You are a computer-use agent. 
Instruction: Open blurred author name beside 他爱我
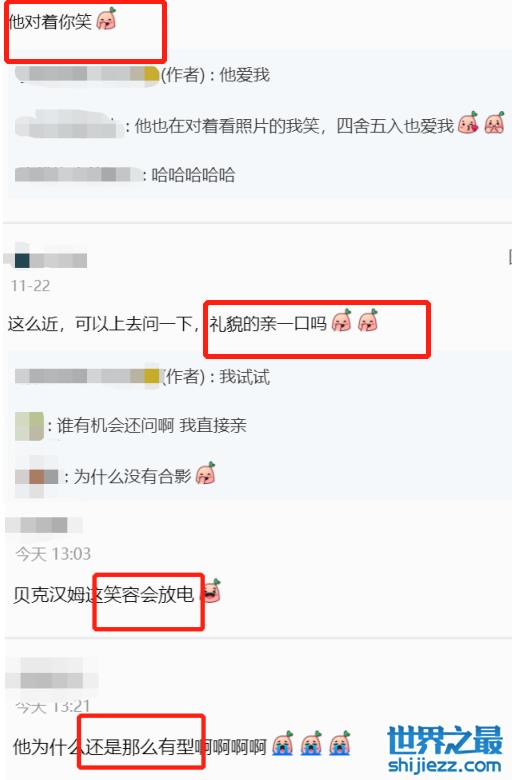tap(87, 74)
